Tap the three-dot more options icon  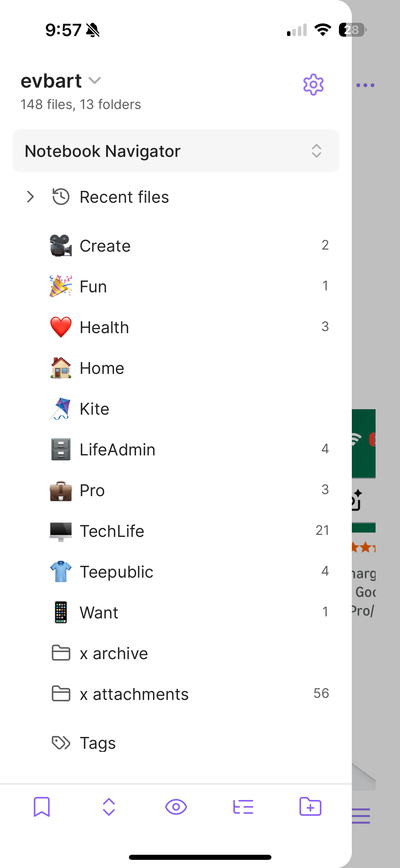(365, 85)
